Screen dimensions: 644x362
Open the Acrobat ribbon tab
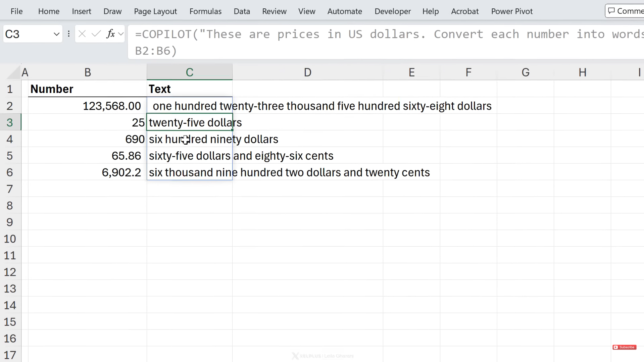465,11
